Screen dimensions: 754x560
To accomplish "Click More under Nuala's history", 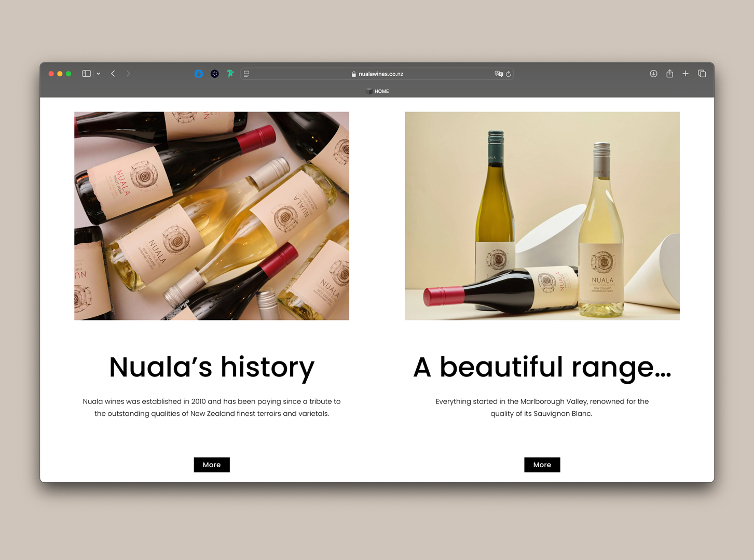I will pyautogui.click(x=212, y=465).
